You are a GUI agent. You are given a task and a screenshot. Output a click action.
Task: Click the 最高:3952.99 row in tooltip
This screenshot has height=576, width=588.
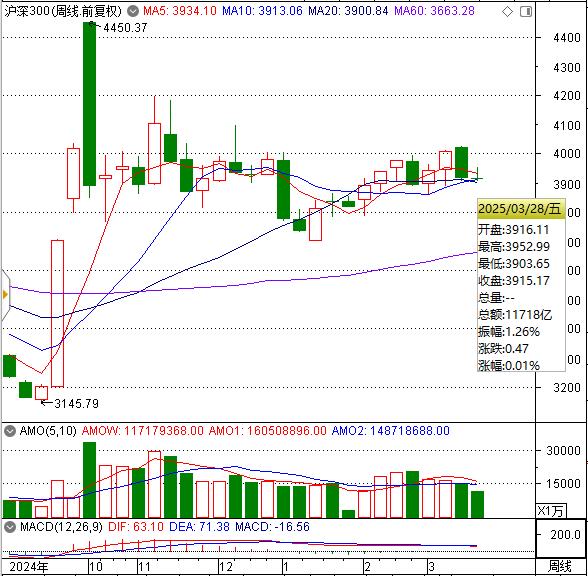click(x=514, y=247)
